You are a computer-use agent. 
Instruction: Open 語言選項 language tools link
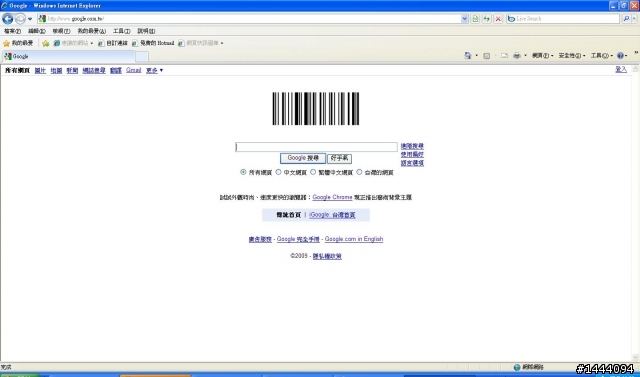click(412, 163)
